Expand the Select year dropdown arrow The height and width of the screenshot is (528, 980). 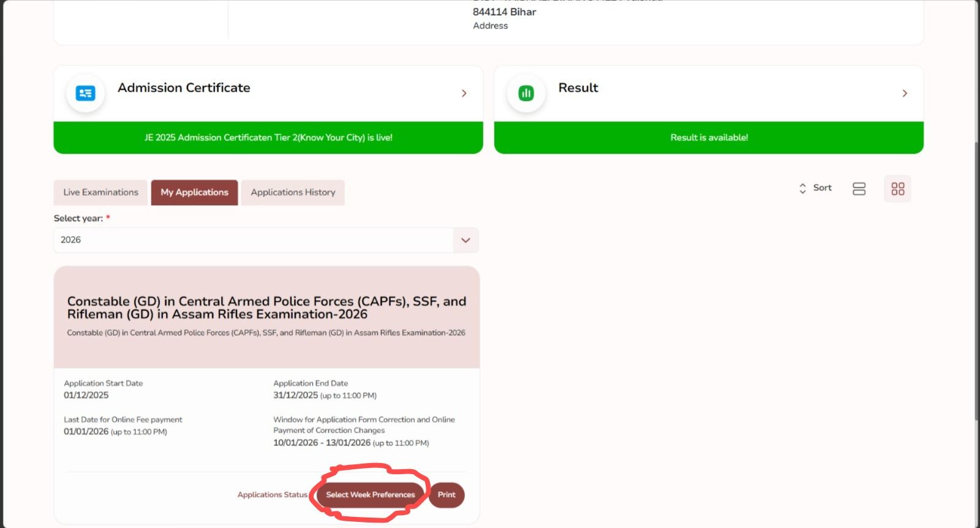[x=466, y=240]
